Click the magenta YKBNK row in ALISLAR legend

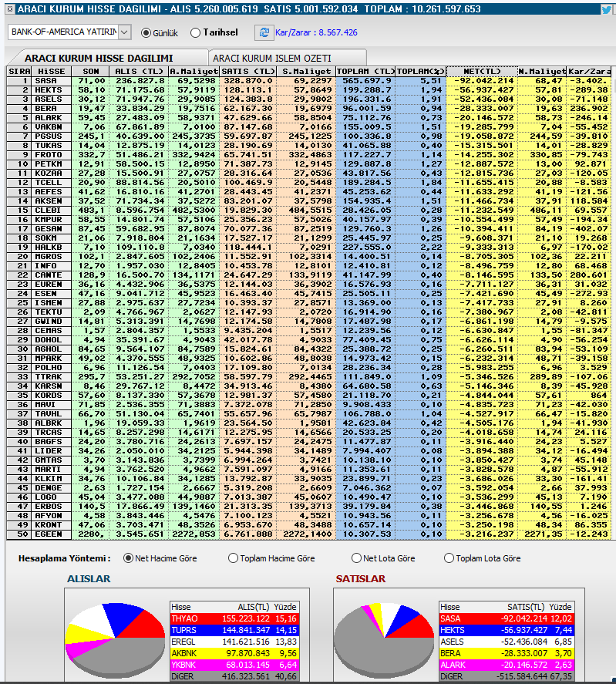click(x=234, y=665)
